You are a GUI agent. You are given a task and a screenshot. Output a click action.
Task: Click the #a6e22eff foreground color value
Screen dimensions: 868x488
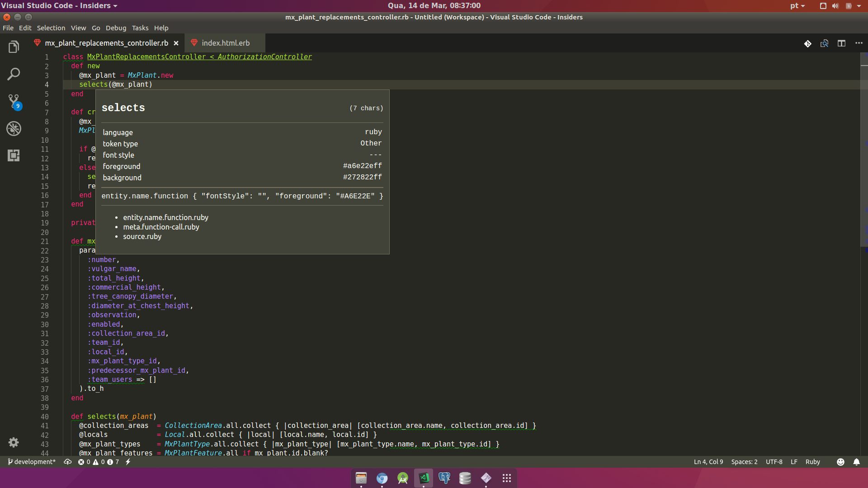[x=362, y=166]
